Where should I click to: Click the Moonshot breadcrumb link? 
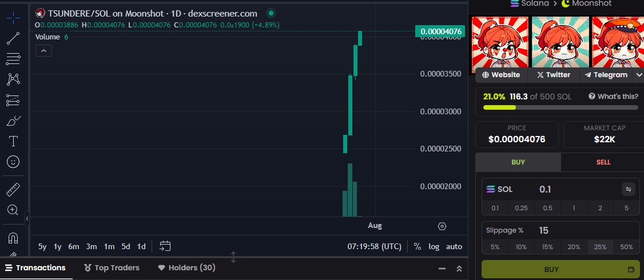pyautogui.click(x=586, y=3)
